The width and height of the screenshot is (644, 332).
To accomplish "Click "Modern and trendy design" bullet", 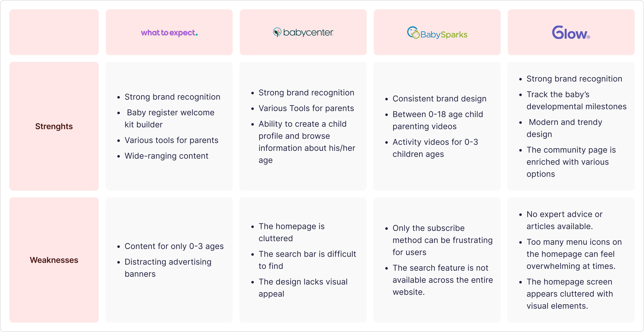I will point(564,128).
